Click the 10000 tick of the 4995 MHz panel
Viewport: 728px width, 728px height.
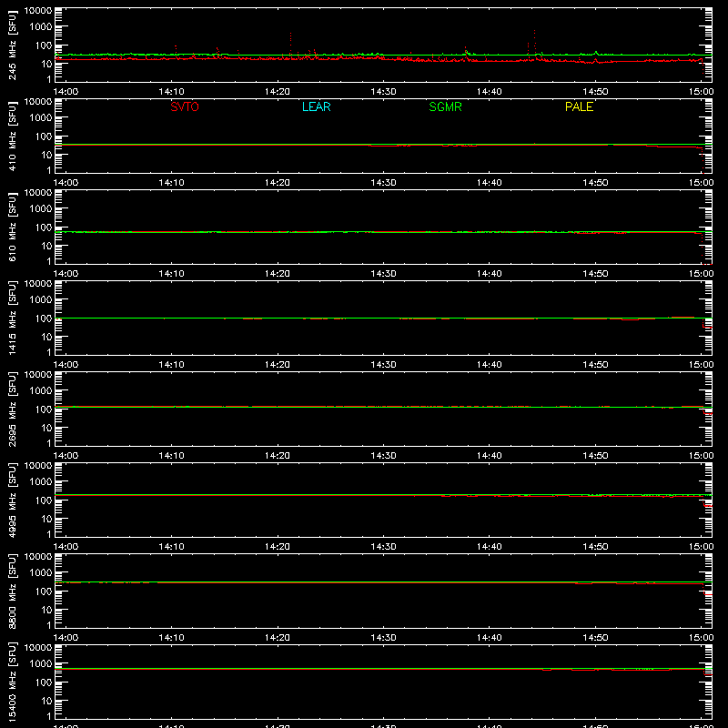(38, 466)
